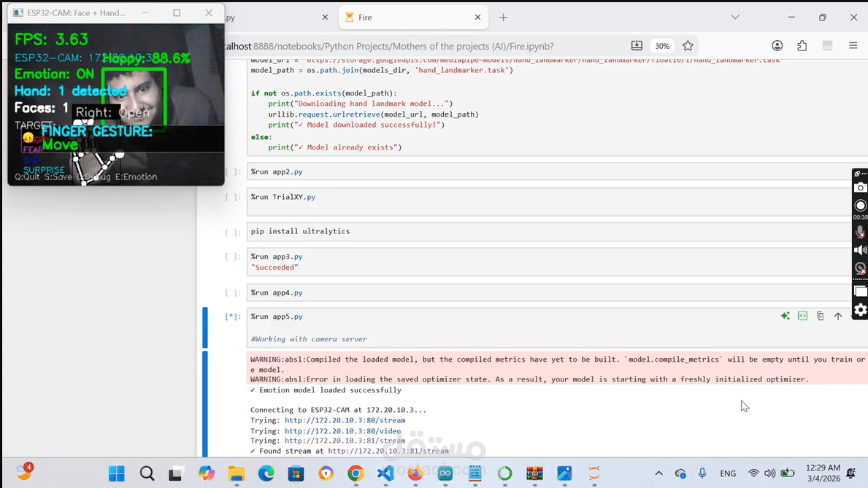This screenshot has width=868, height=488.
Task: Expand the list all tabs chevron
Action: pyautogui.click(x=735, y=18)
